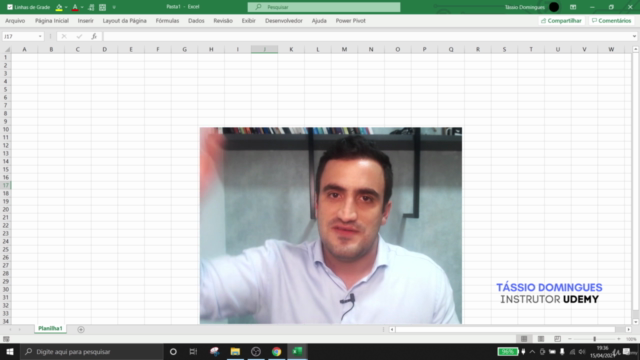Click the confirm checkmark formula bar icon
This screenshot has height=360, width=640.
[x=79, y=36]
